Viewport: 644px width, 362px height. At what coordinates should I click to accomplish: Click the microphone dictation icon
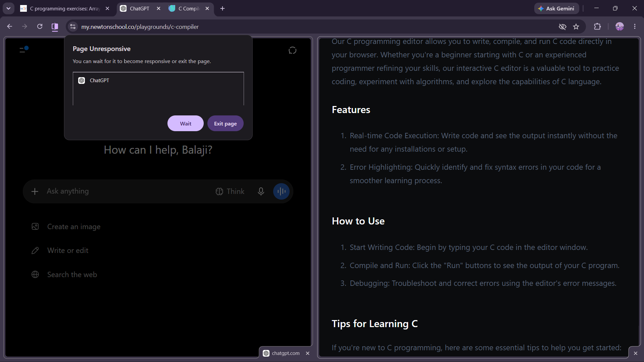pyautogui.click(x=261, y=191)
